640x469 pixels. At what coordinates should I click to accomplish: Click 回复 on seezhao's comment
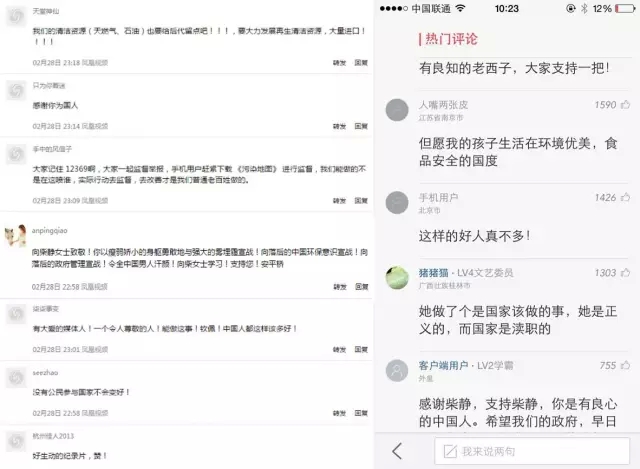(361, 413)
